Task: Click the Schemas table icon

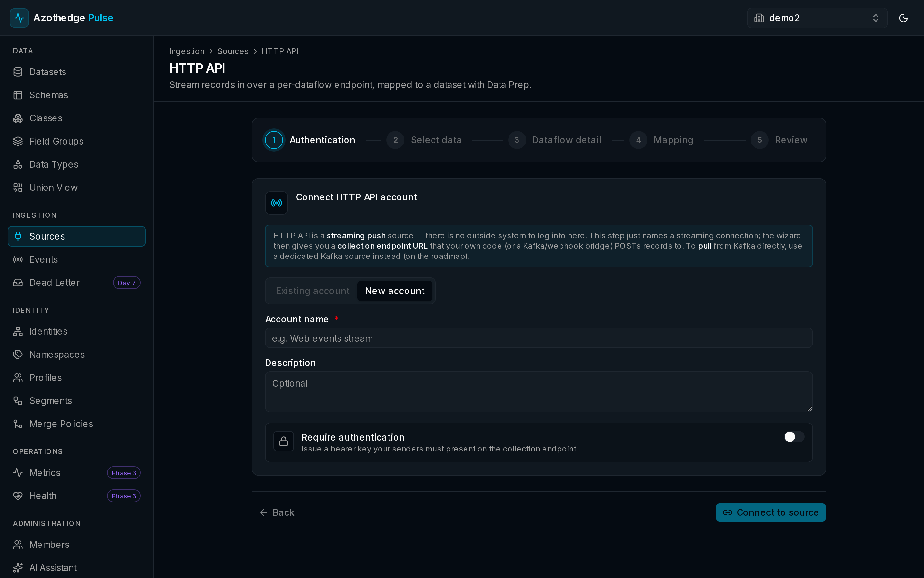Action: [18, 95]
